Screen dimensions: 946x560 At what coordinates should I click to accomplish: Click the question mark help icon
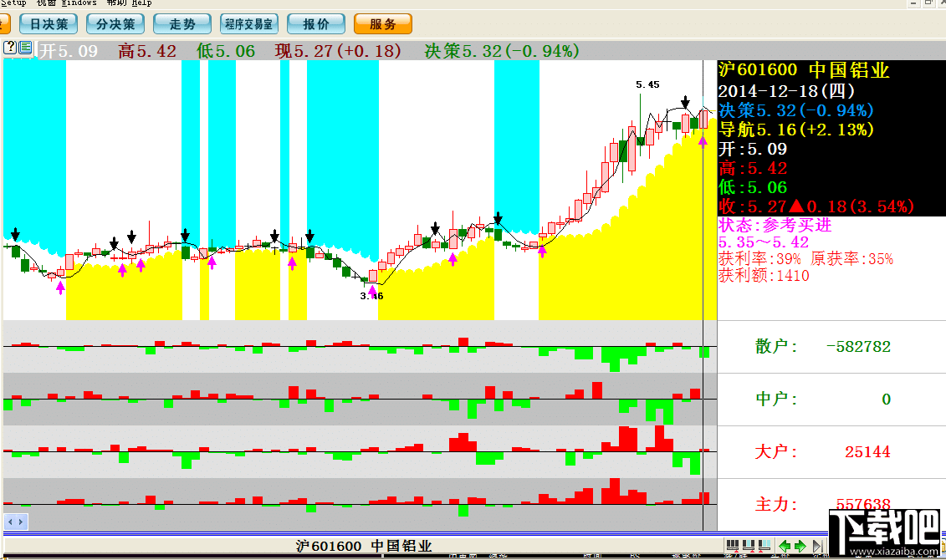pos(10,48)
